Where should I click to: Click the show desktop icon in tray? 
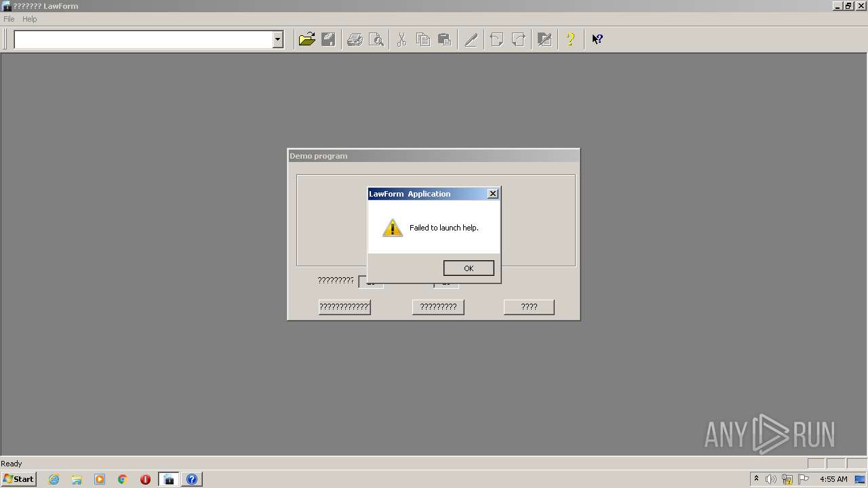pos(861,479)
